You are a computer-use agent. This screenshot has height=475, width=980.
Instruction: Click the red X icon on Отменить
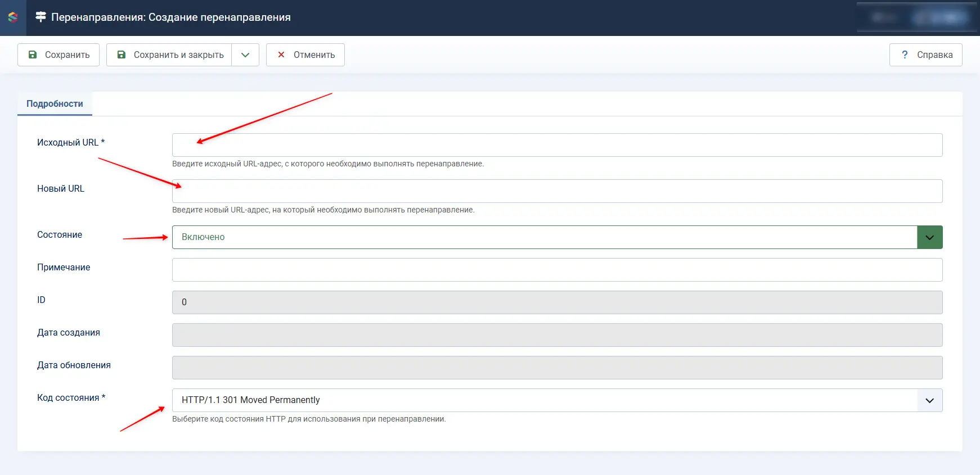[281, 55]
